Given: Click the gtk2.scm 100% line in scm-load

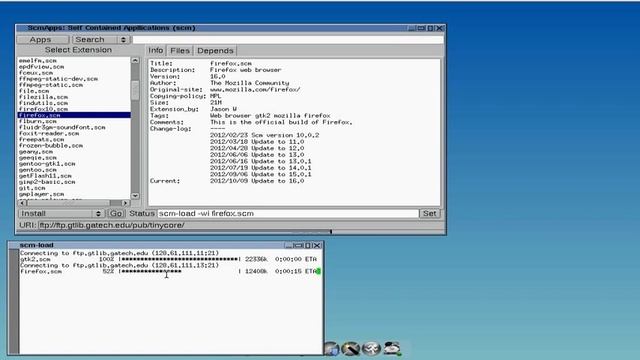Looking at the screenshot, I should [168, 259].
